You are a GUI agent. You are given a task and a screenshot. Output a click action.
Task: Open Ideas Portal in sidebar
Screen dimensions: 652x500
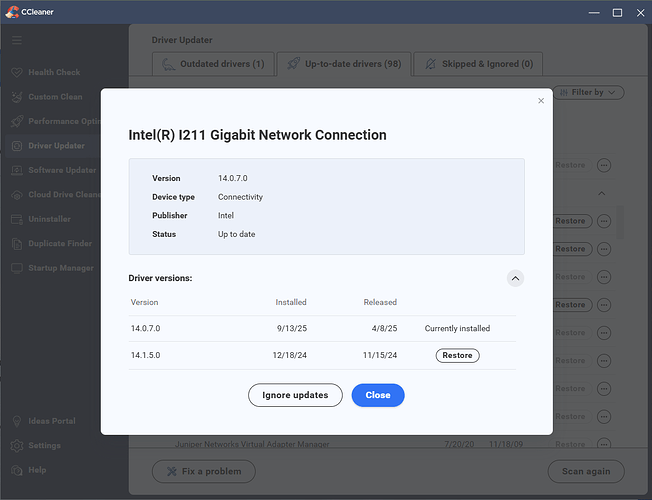[x=54, y=421]
